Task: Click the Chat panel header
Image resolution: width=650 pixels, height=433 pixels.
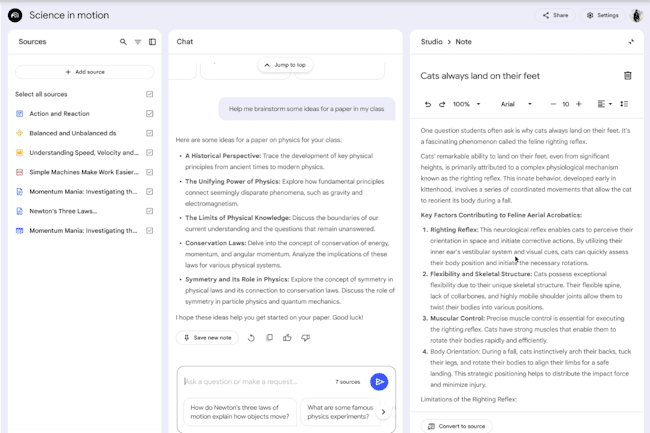Action: [x=185, y=42]
